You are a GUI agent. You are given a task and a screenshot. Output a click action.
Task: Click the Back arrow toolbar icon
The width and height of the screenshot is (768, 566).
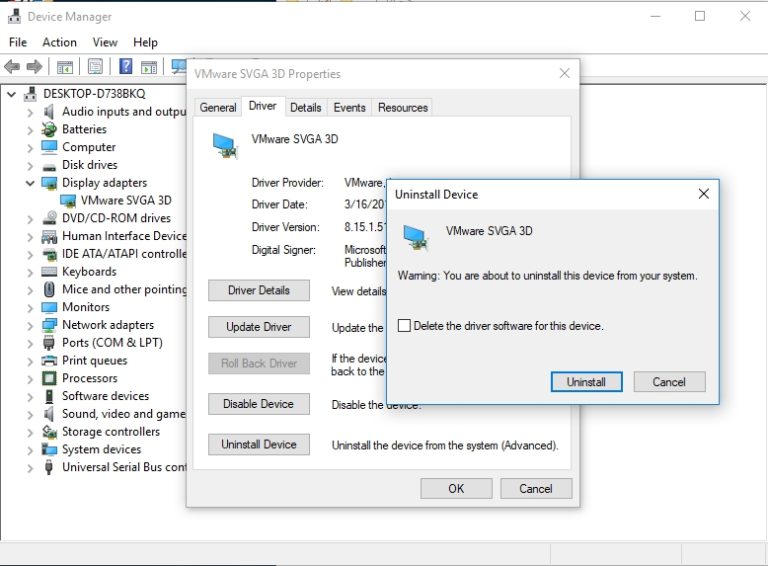[x=12, y=67]
